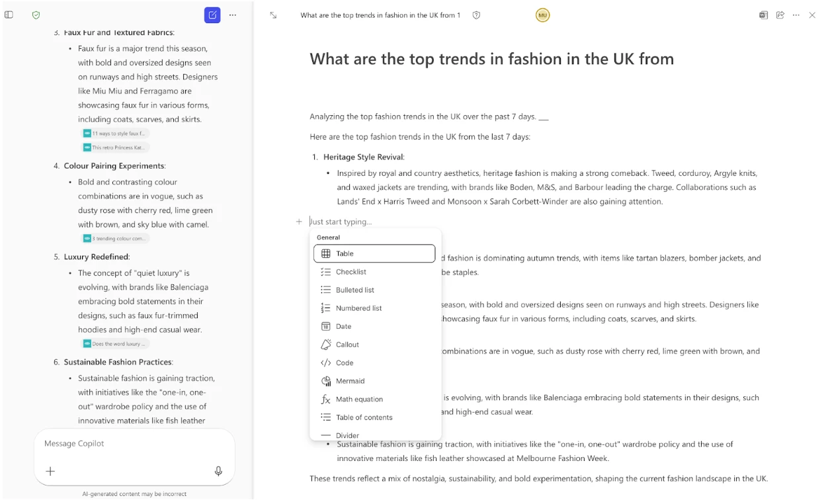
Task: Choose Bulleted list option
Action: coord(374,290)
